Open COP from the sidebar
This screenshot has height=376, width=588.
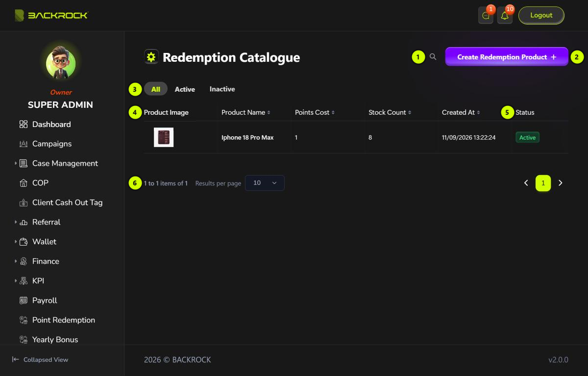point(40,183)
